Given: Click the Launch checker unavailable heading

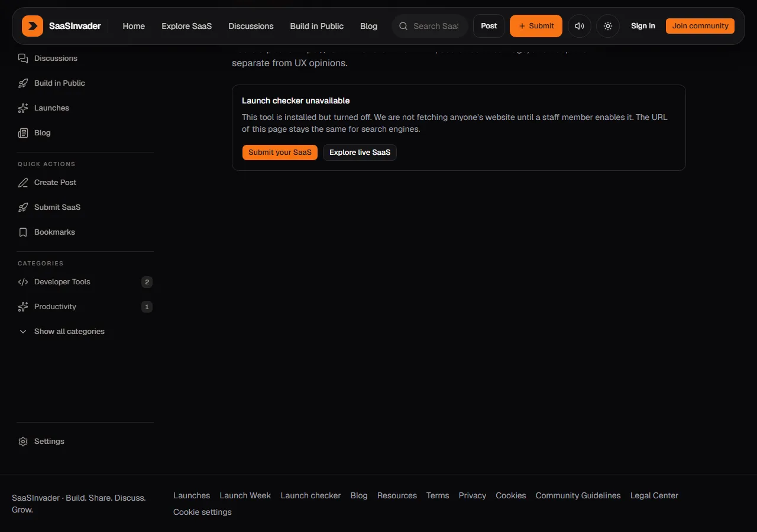Looking at the screenshot, I should (296, 101).
